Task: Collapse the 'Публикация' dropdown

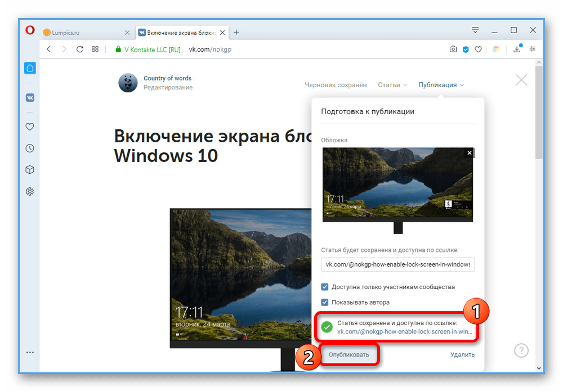Action: (x=441, y=85)
